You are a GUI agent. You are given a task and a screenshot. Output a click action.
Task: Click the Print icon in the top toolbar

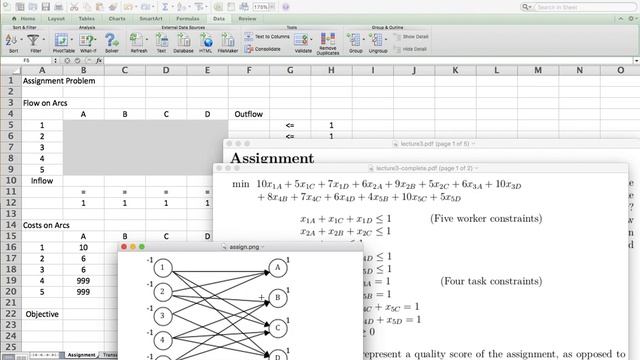click(59, 7)
